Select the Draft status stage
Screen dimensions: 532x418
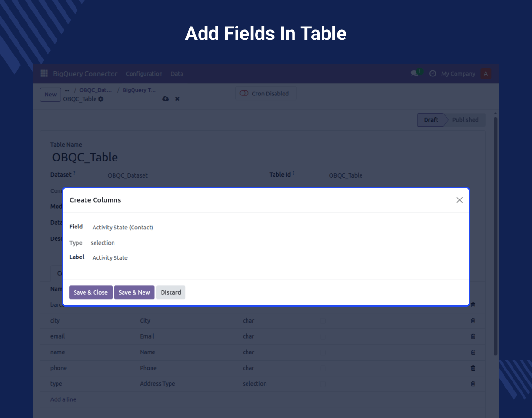(x=431, y=120)
